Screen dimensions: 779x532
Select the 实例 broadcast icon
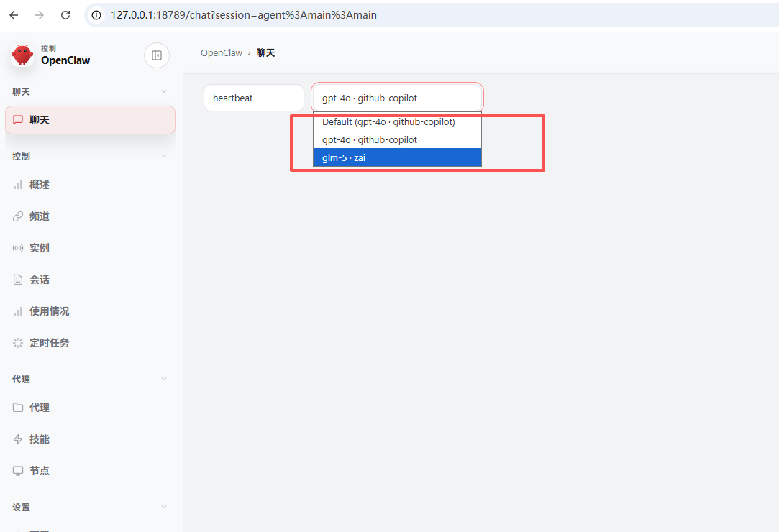18,248
